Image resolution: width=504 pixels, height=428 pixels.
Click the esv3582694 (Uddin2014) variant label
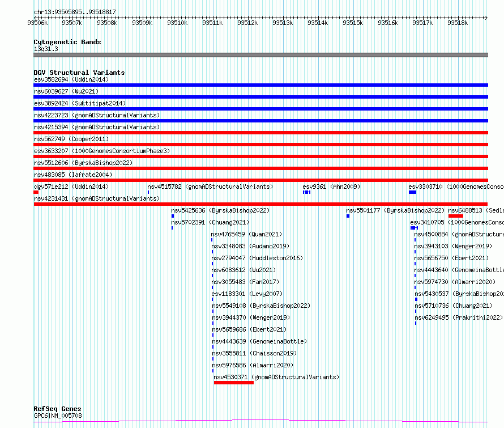tap(71, 79)
